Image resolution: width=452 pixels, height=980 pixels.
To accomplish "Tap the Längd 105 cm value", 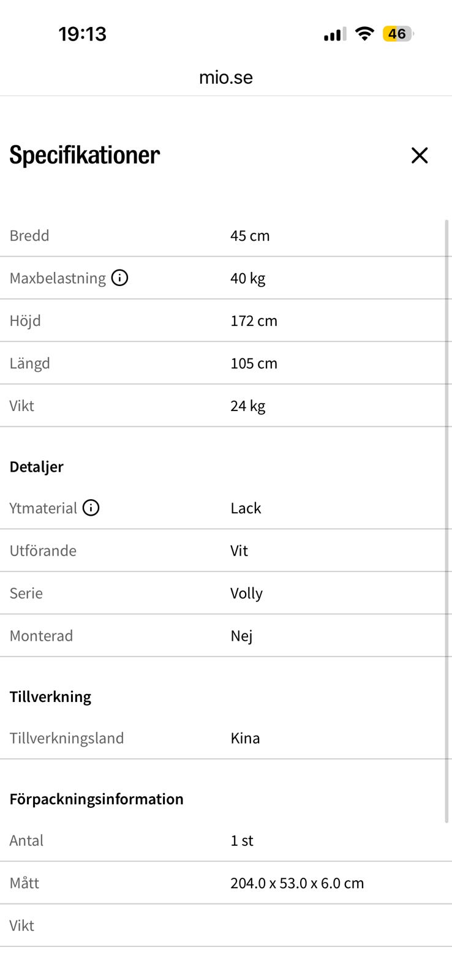I will [254, 363].
